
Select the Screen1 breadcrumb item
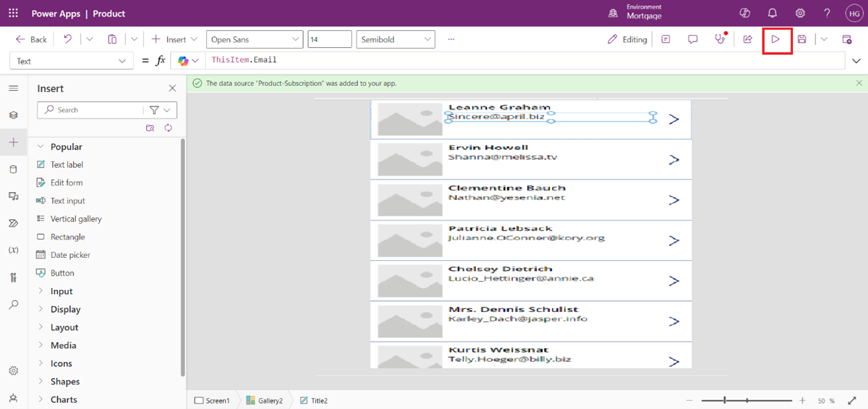coord(212,400)
